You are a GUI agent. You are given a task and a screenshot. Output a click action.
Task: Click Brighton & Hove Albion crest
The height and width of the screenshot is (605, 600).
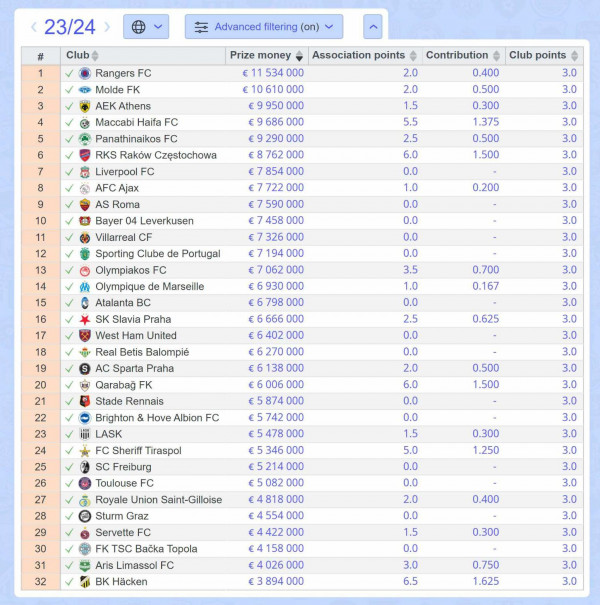pyautogui.click(x=85, y=418)
